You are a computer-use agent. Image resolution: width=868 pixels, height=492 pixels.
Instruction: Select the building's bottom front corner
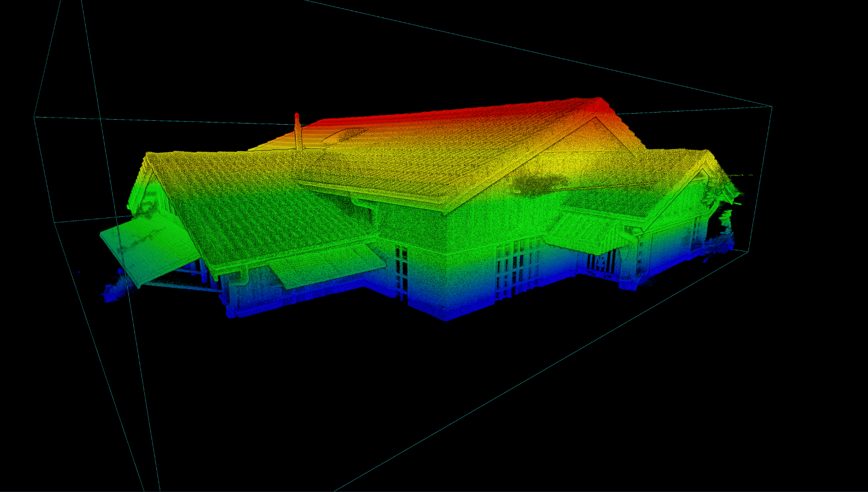click(x=446, y=318)
